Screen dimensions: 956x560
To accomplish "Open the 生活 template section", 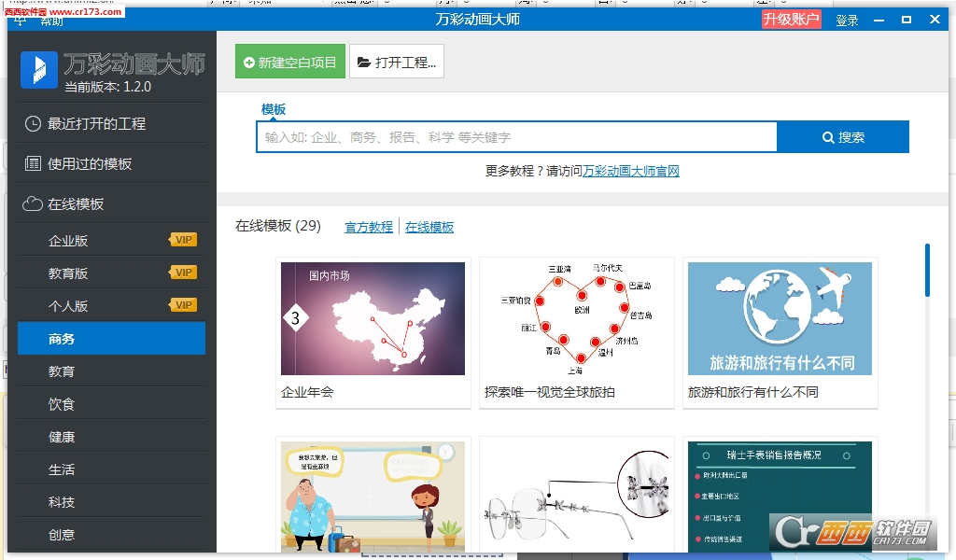I will 62,469.
